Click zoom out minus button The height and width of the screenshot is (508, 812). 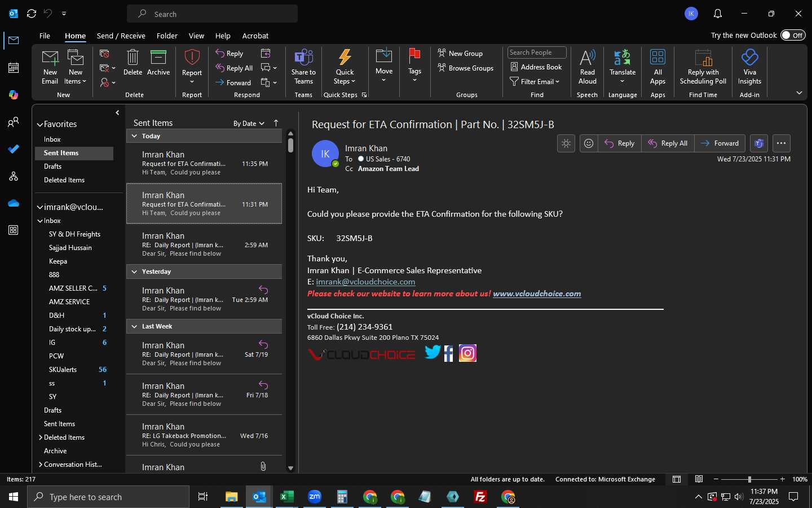[716, 479]
